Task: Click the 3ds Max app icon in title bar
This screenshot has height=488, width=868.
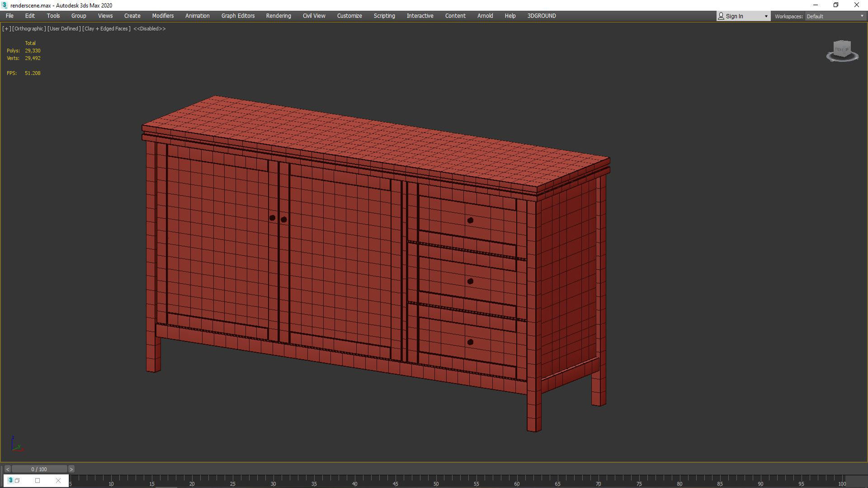Action: pyautogui.click(x=5, y=5)
